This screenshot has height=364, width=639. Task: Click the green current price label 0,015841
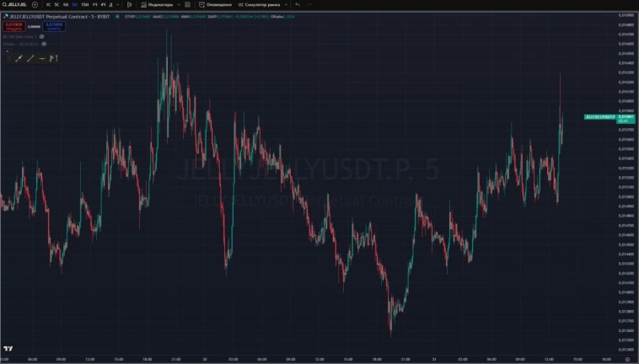[626, 119]
